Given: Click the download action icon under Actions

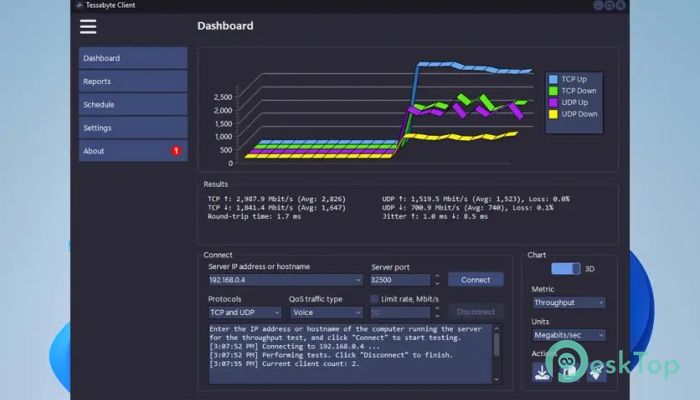Looking at the screenshot, I should click(542, 370).
